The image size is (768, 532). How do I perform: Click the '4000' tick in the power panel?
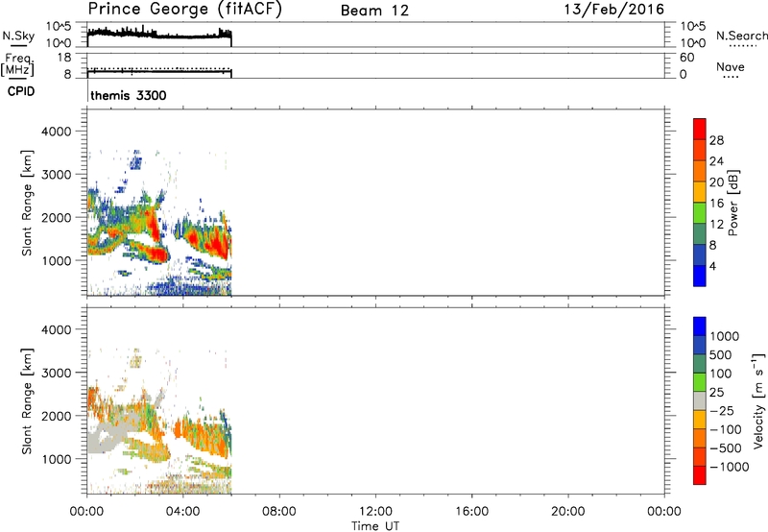(x=57, y=132)
